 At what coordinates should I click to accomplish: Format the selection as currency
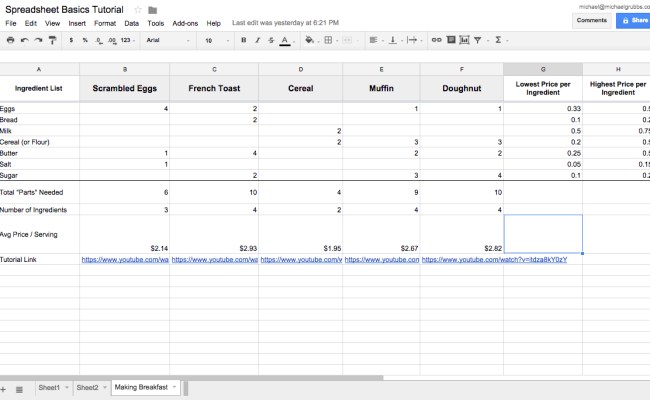click(x=71, y=40)
